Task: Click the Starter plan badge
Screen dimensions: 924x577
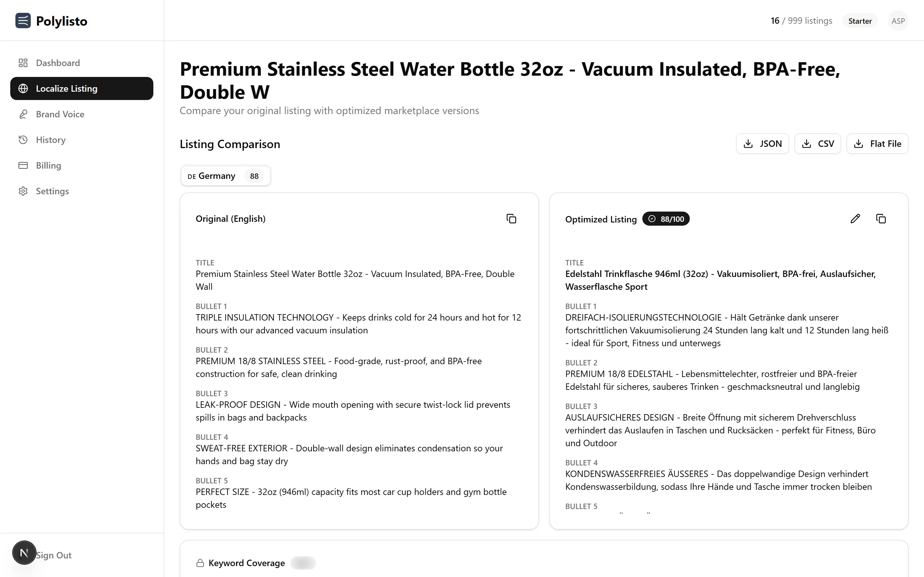Action: pos(860,21)
